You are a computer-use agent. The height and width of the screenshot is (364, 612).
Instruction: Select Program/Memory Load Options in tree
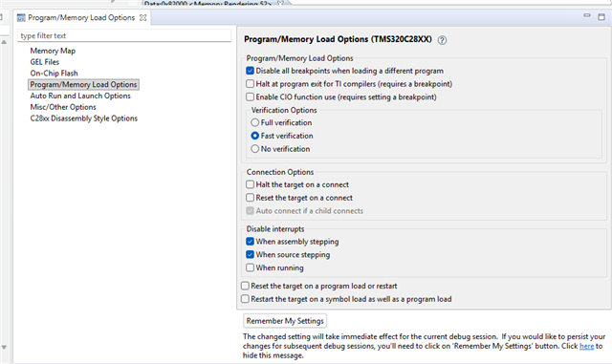[83, 85]
